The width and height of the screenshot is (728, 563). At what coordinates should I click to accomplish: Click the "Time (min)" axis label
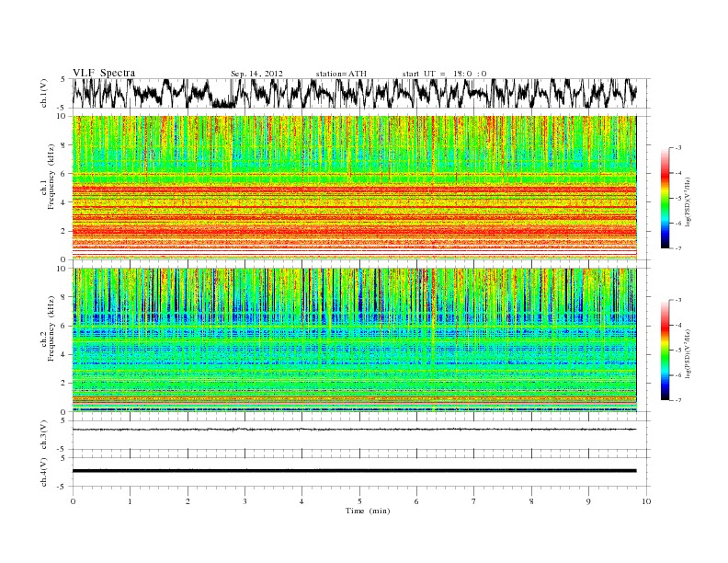click(368, 511)
